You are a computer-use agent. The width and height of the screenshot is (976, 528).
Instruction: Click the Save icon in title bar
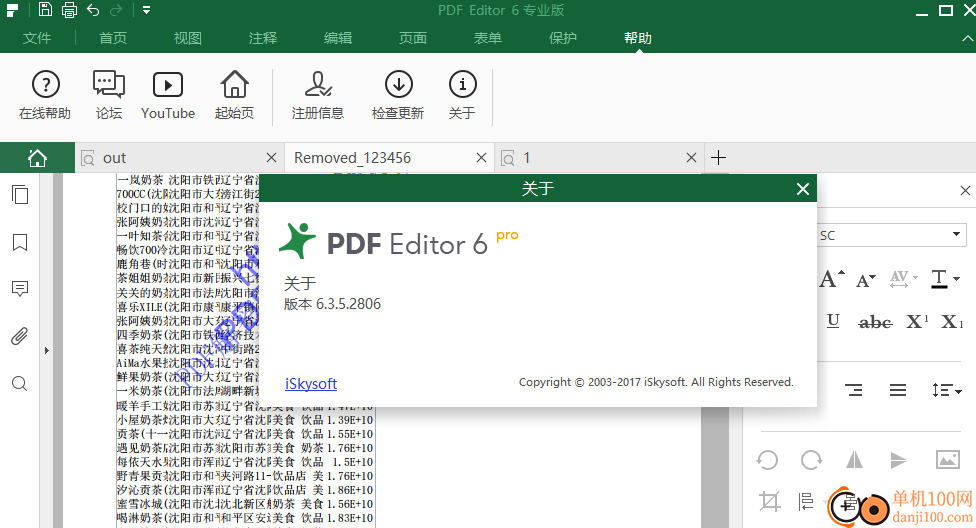(45, 10)
